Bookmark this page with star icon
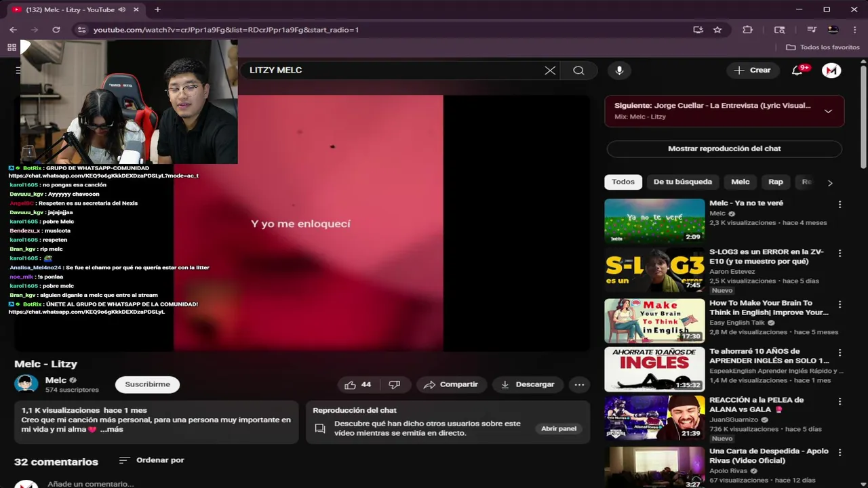The width and height of the screenshot is (868, 488). 717,30
